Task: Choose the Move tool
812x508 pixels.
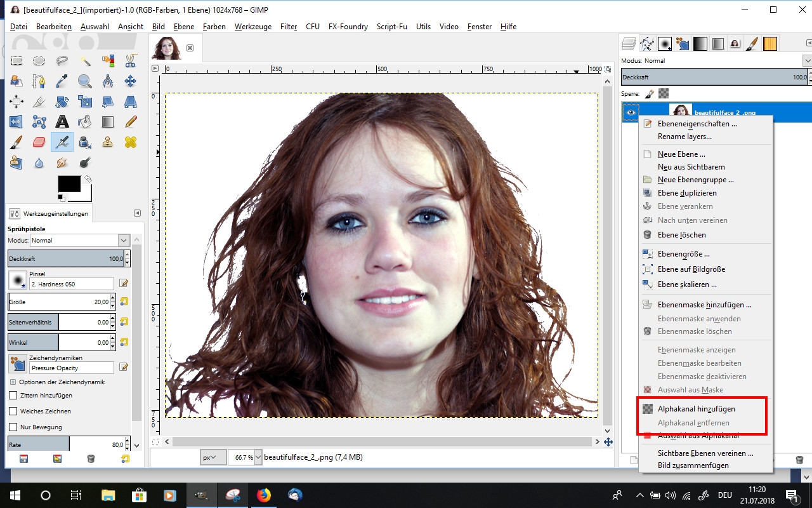Action: point(131,81)
